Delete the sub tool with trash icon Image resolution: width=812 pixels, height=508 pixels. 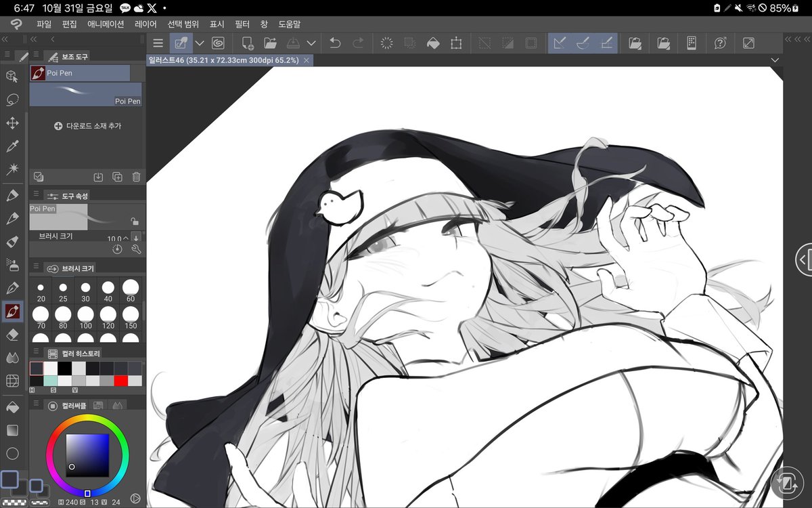[136, 177]
